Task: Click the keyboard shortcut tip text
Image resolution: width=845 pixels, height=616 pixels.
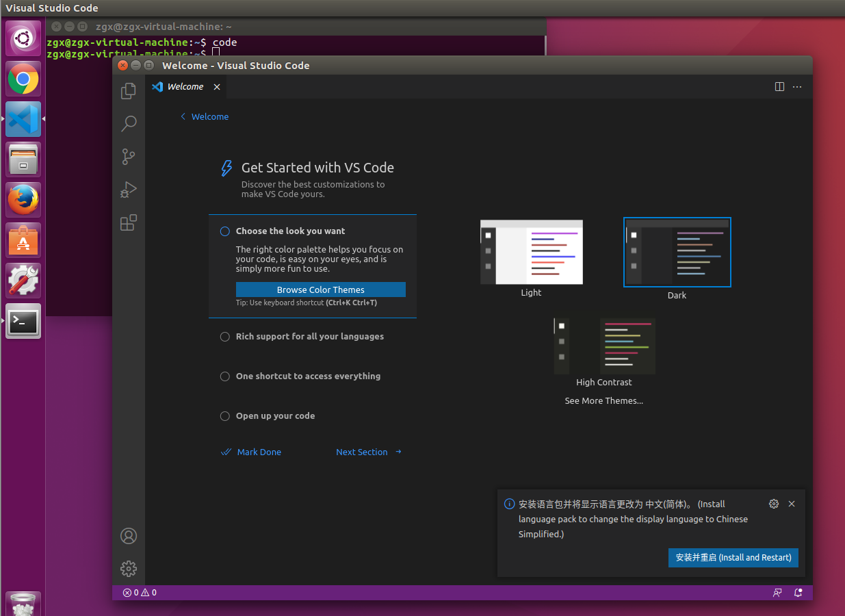Action: tap(307, 303)
